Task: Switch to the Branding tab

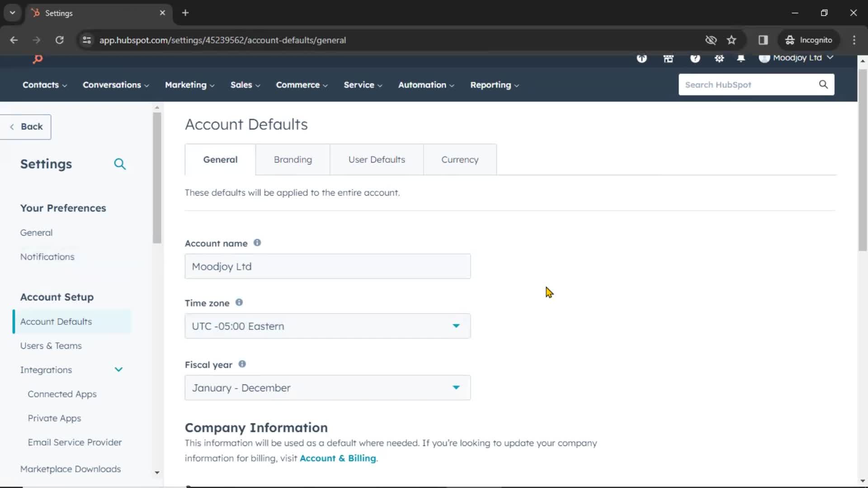Action: [293, 160]
